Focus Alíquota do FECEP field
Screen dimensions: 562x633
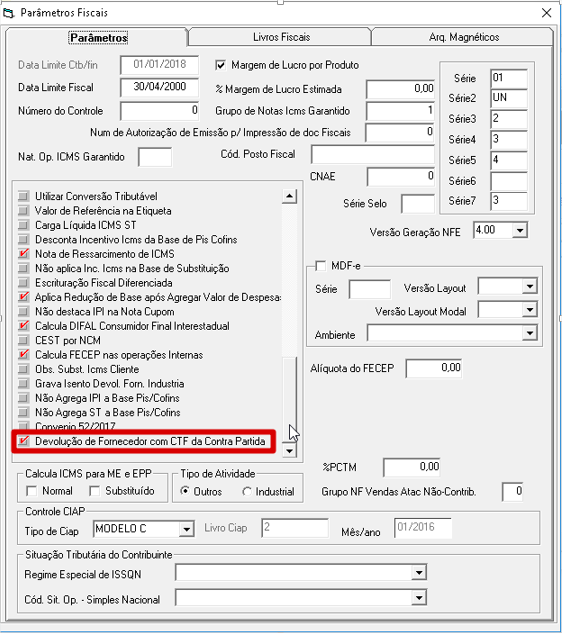tap(434, 368)
